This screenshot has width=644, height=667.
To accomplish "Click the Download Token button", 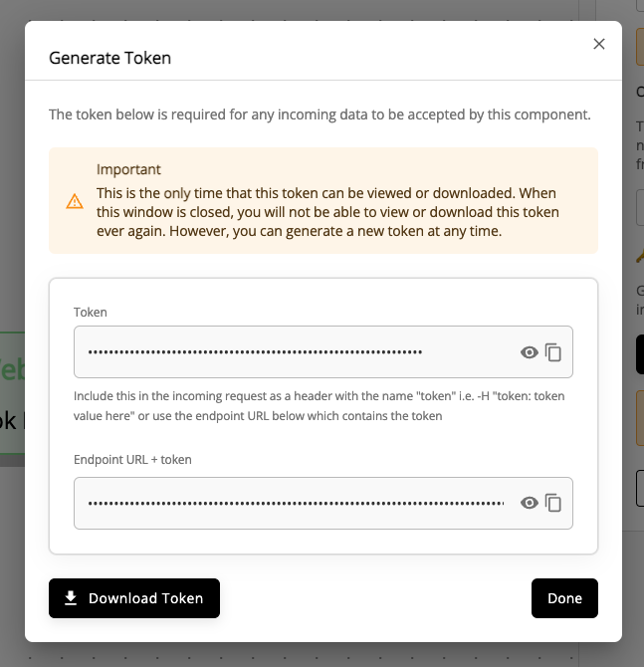I will [x=134, y=598].
